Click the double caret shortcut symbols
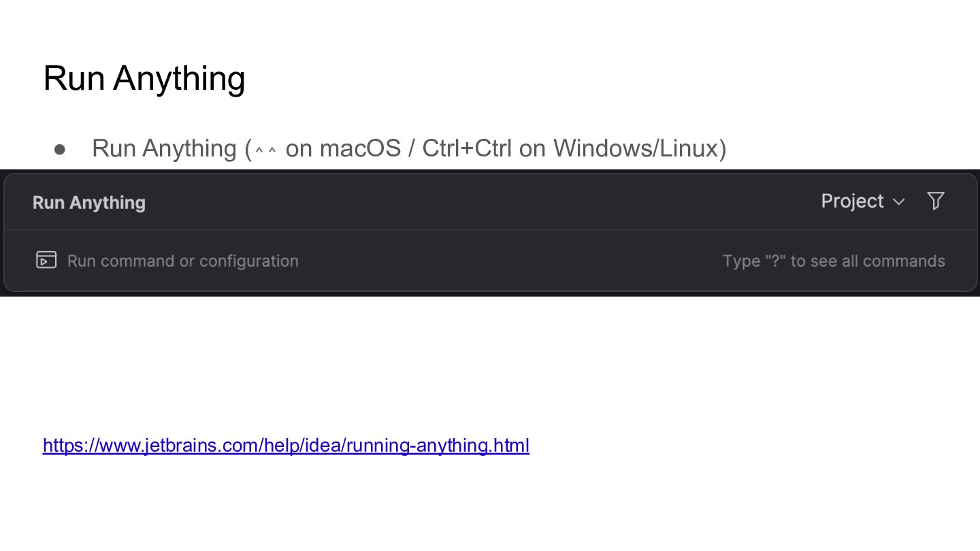This screenshot has width=980, height=551. point(265,150)
